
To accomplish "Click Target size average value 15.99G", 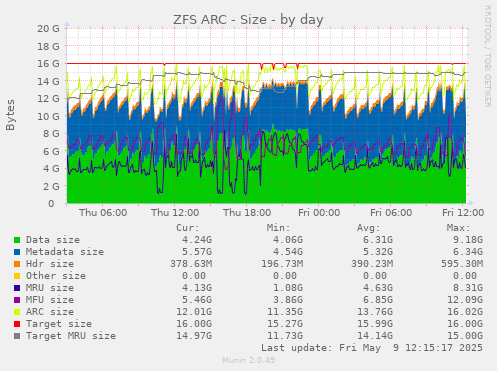I will [375, 324].
